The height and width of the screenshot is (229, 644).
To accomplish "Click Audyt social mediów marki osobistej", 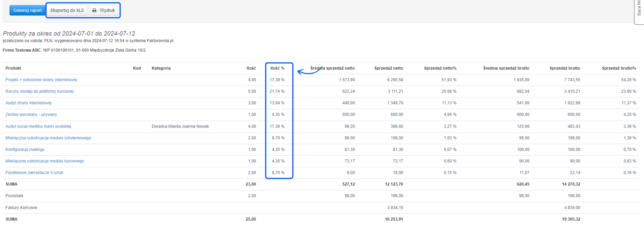I will [x=38, y=127].
